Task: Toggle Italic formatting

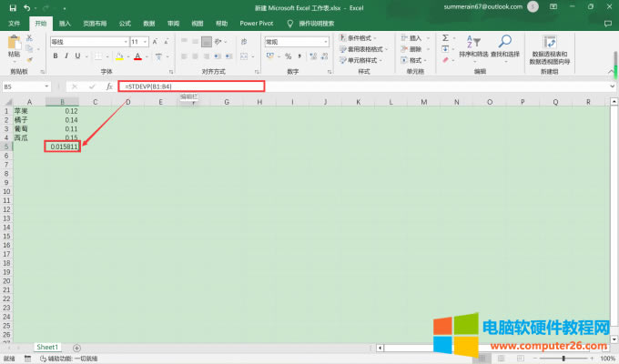Action: click(x=67, y=56)
